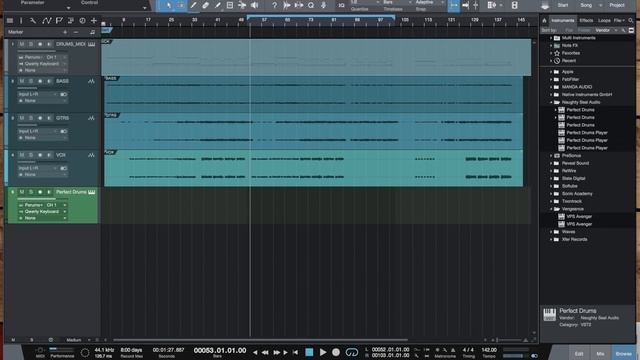The height and width of the screenshot is (360, 640).
Task: Open the wrench track options icon
Action: click(x=33, y=20)
